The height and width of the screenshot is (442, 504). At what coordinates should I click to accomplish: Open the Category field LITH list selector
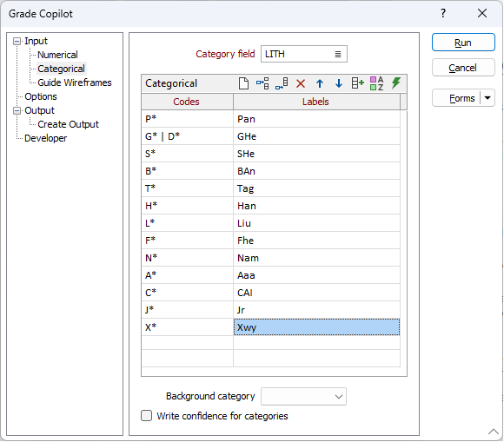(338, 54)
